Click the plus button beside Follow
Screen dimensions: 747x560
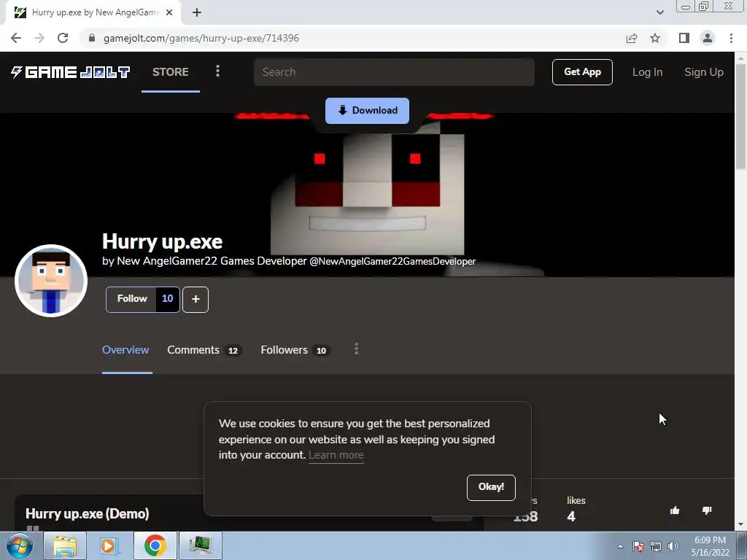click(x=196, y=300)
